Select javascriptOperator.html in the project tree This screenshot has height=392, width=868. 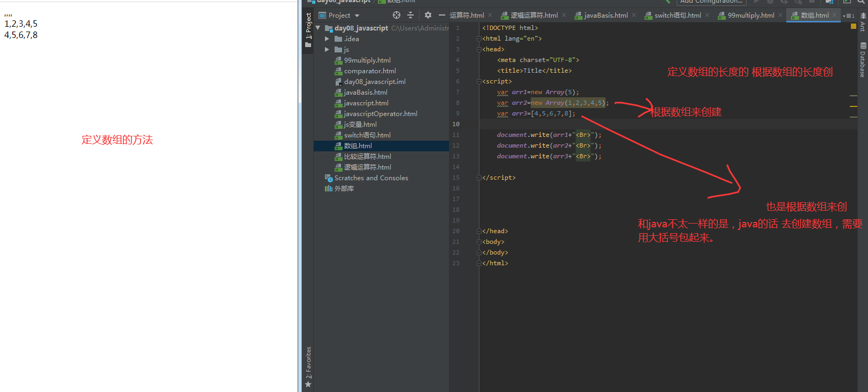[x=381, y=114]
